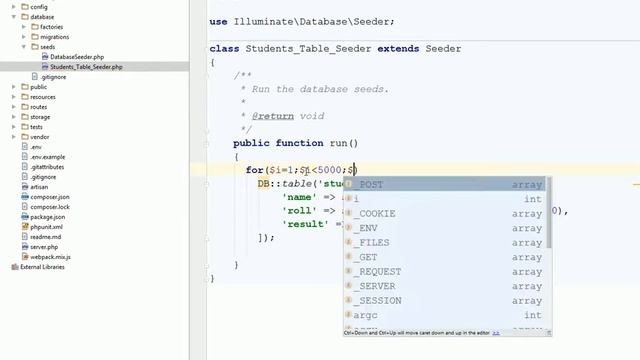Click the 'result' key in the code
This screenshot has width=640, height=360.
click(305, 224)
